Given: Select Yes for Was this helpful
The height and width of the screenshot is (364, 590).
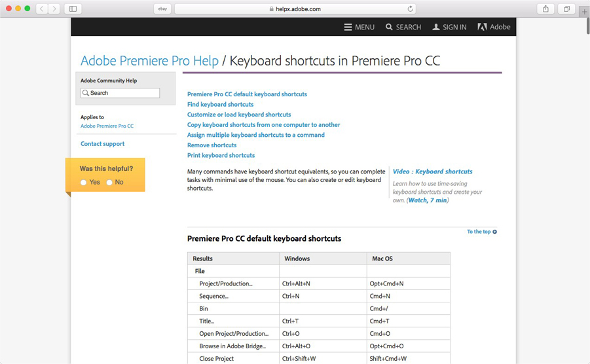Looking at the screenshot, I should click(x=84, y=183).
